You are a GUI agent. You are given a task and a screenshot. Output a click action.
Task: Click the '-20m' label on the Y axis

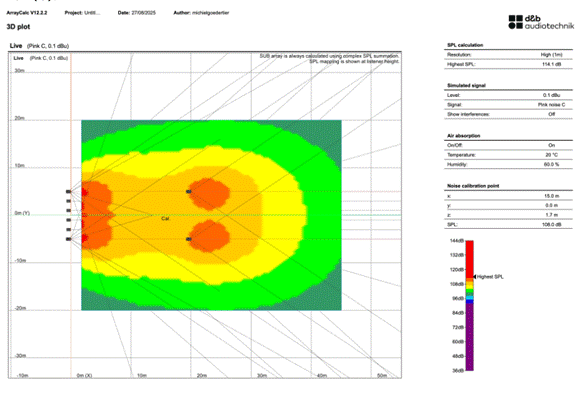click(x=20, y=308)
